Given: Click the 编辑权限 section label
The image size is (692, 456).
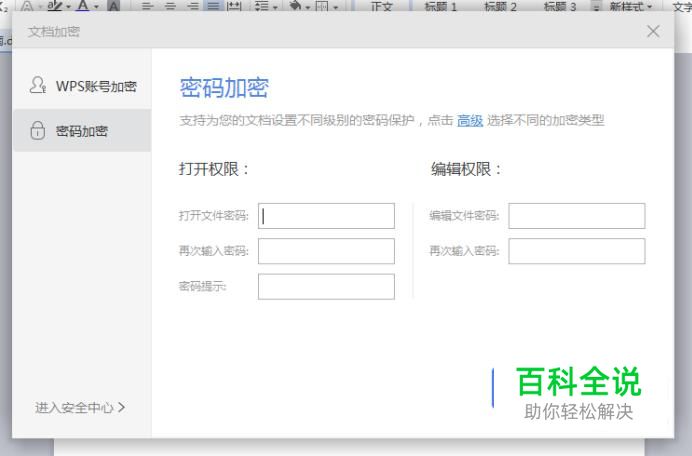Looking at the screenshot, I should coord(466,169).
